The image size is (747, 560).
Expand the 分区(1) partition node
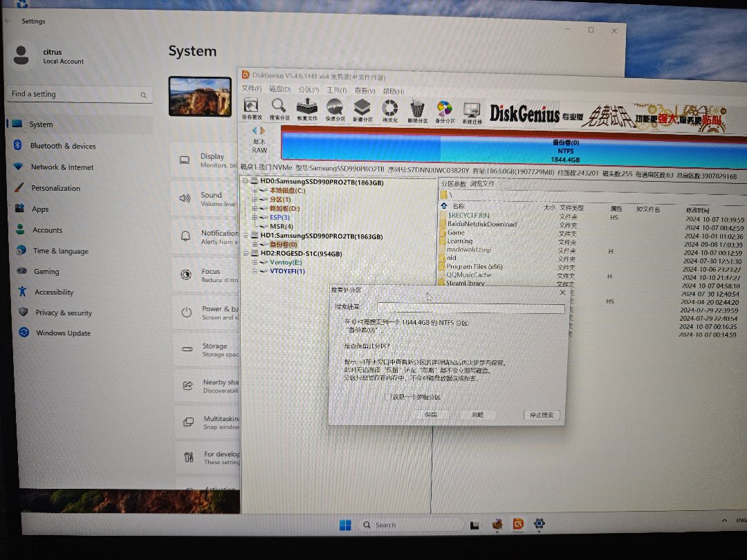click(x=255, y=200)
